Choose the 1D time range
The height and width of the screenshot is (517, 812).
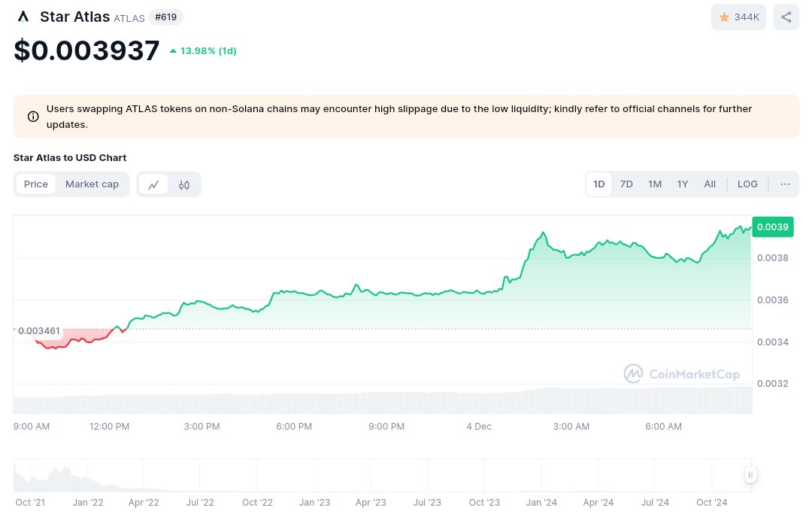click(x=599, y=184)
